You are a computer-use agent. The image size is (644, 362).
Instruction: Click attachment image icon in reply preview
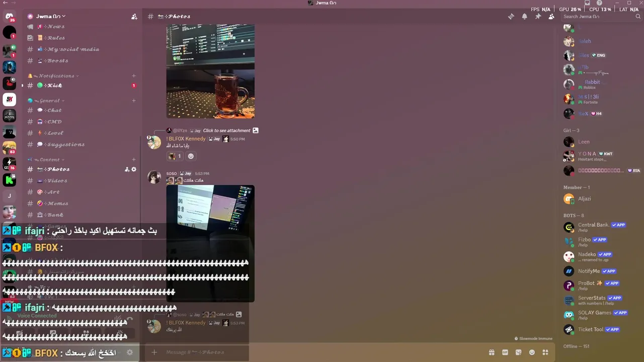(256, 131)
